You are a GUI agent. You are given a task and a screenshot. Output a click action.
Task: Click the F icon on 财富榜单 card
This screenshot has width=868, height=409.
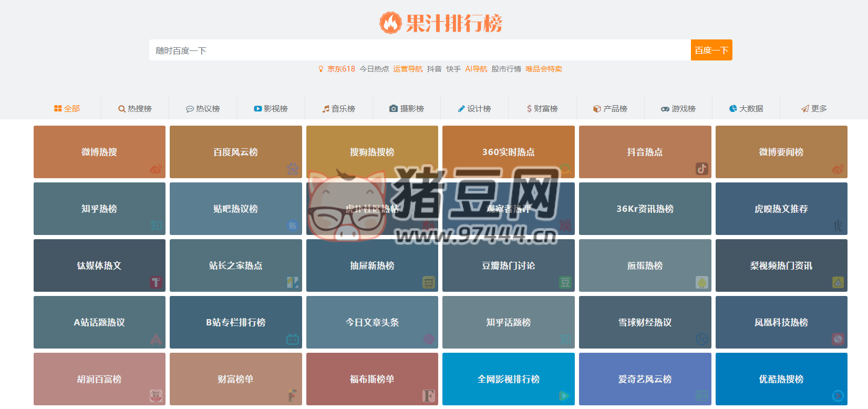point(293,396)
